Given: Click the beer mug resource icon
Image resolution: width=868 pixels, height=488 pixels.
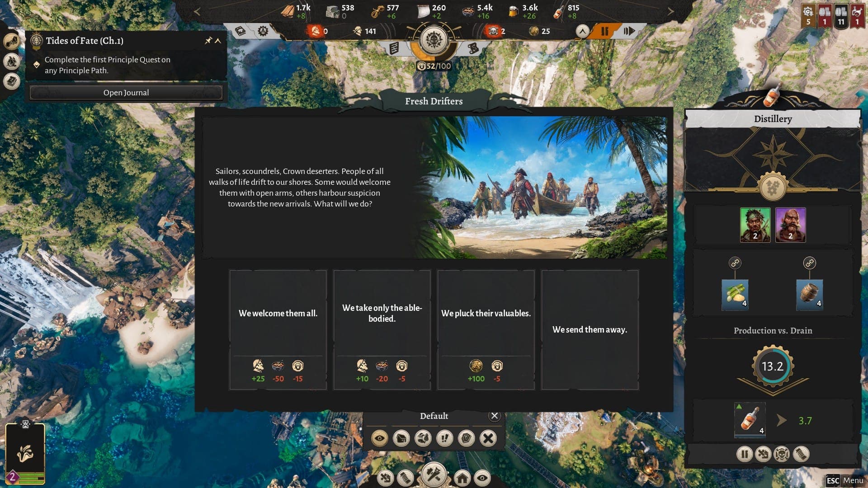Looking at the screenshot, I should tap(513, 11).
